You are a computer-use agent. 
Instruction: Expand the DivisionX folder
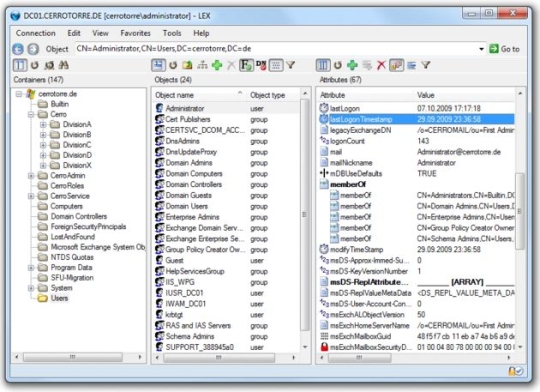43,165
